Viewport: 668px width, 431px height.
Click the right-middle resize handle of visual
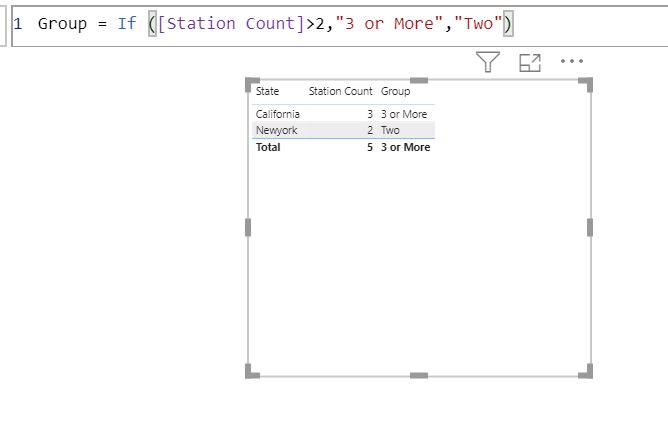pos(590,227)
